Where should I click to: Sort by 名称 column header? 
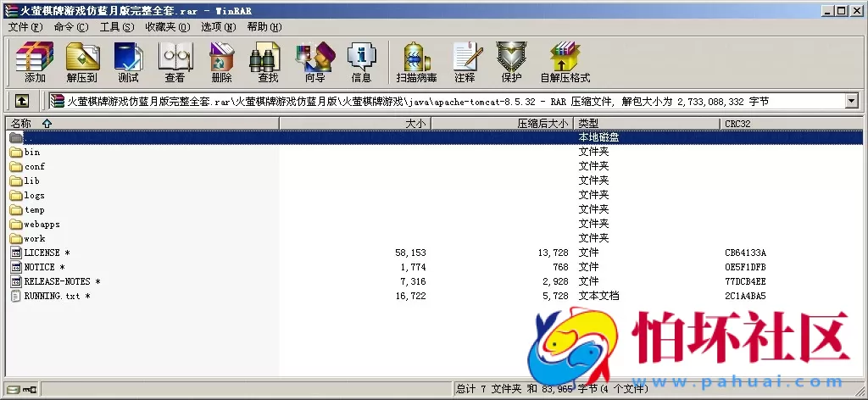[x=142, y=124]
